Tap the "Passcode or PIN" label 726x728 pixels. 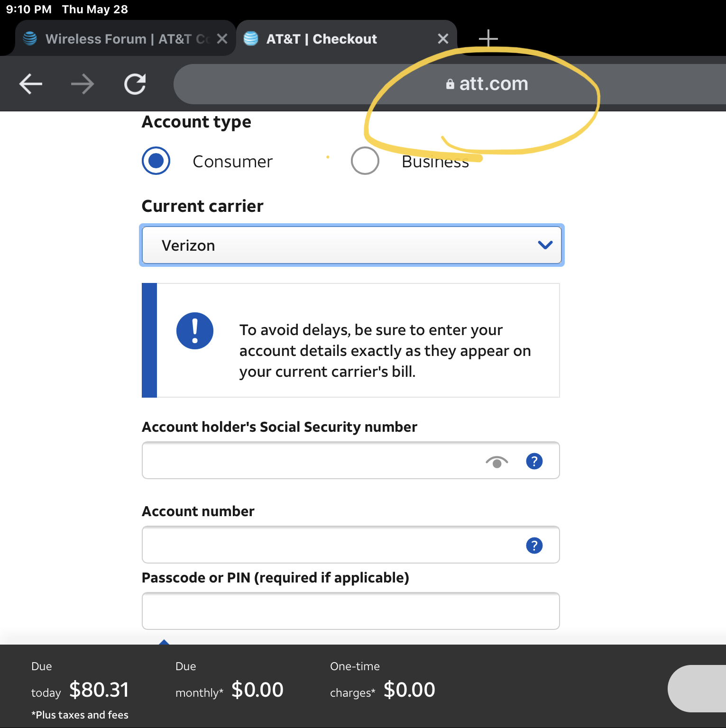click(276, 578)
